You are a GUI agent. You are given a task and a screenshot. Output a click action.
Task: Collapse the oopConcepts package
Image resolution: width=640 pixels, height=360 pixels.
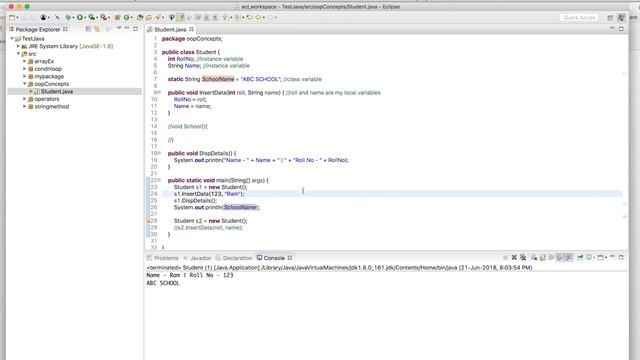click(x=24, y=84)
